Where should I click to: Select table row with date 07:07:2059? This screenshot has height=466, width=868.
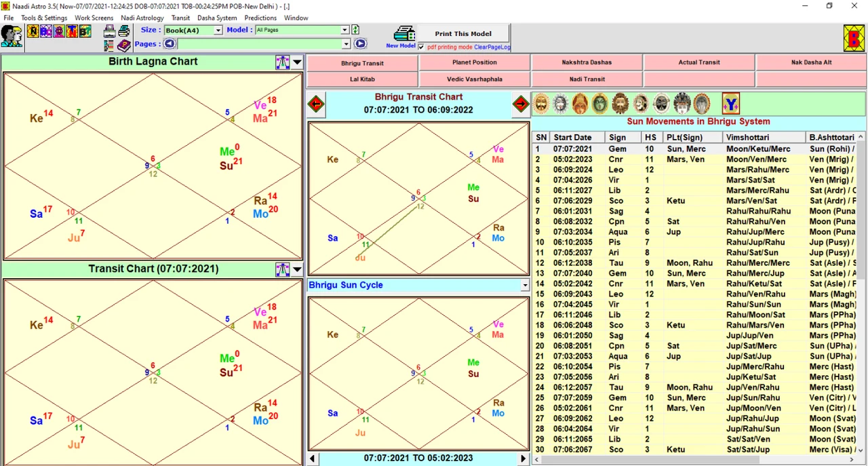pos(695,398)
